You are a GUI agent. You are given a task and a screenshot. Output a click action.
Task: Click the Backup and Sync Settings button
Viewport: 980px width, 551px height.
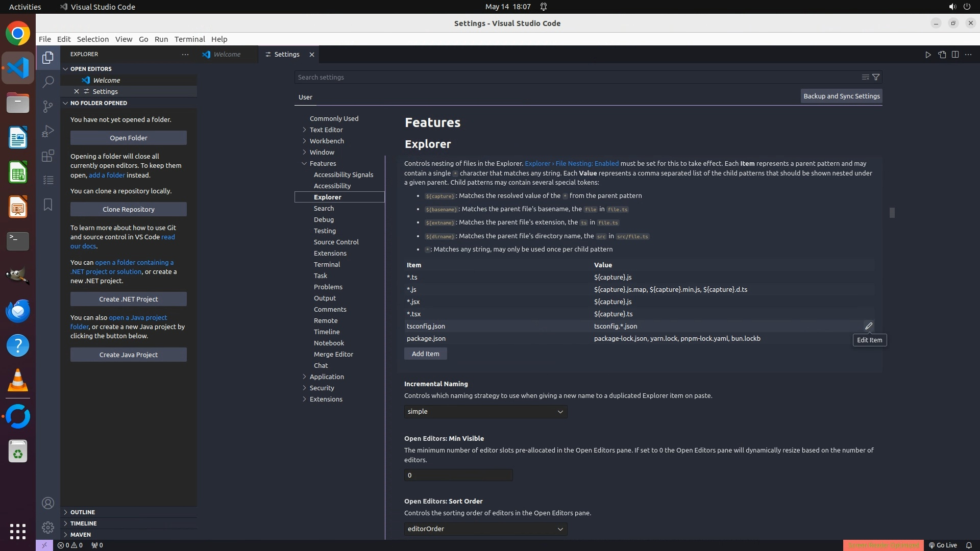pyautogui.click(x=841, y=96)
